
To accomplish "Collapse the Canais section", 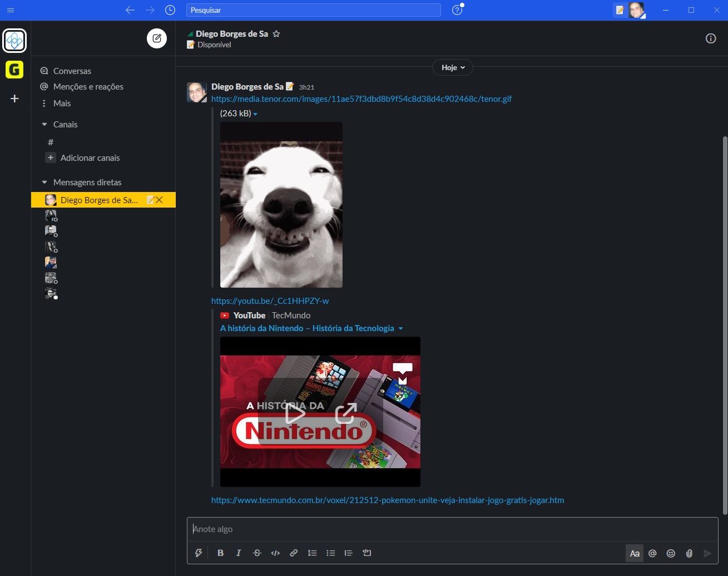I will [x=44, y=125].
